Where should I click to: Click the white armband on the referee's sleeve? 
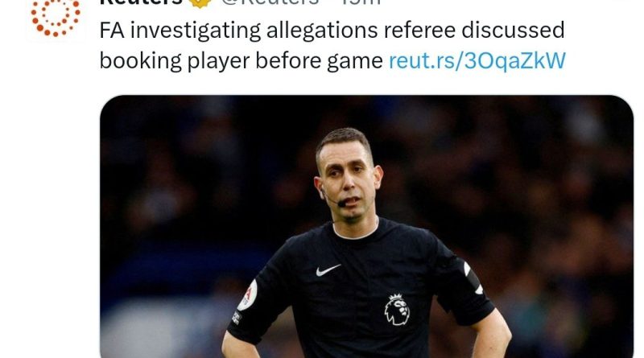click(x=473, y=278)
